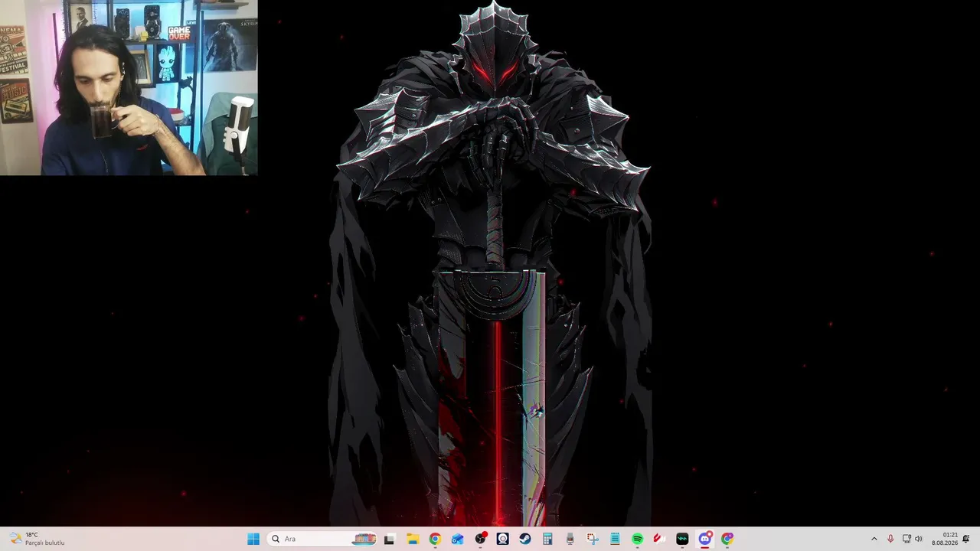Viewport: 980px width, 551px height.
Task: Switch to Discord on the taskbar
Action: [x=705, y=539]
